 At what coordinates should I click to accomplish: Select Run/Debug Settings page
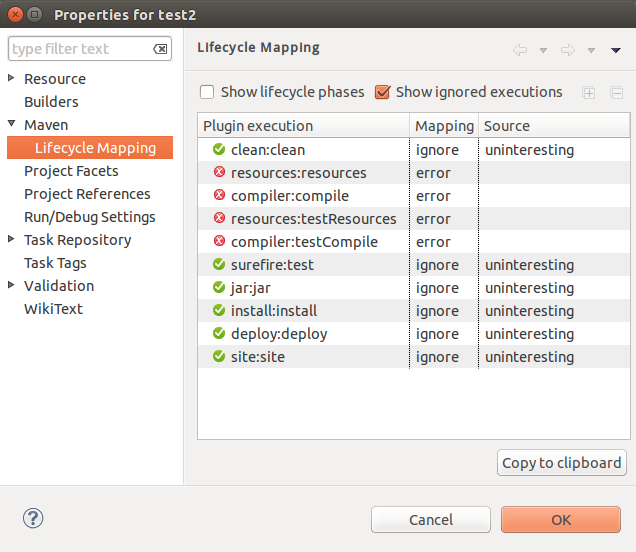(x=90, y=217)
